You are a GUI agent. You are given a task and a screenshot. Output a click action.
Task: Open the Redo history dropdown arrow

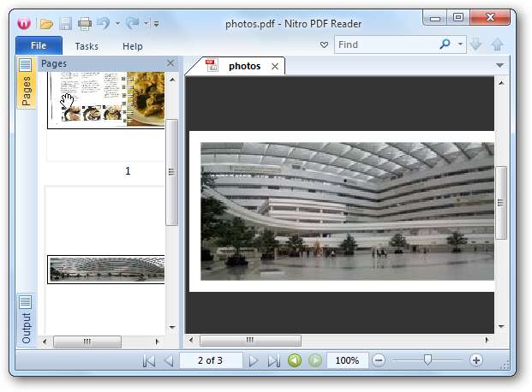click(146, 23)
